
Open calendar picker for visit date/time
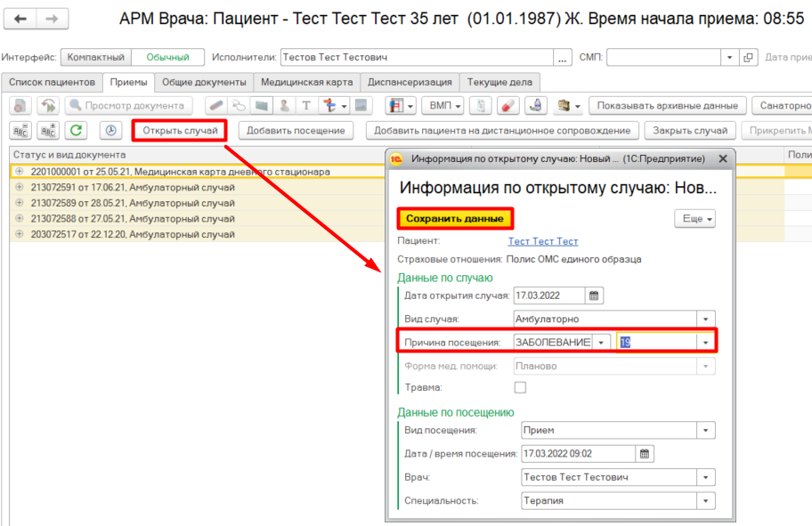pos(646,454)
